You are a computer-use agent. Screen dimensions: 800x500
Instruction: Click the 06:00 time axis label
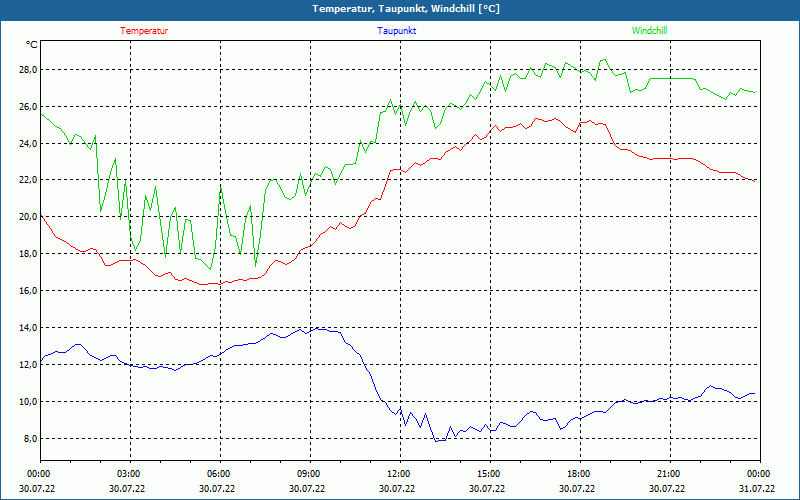point(217,474)
